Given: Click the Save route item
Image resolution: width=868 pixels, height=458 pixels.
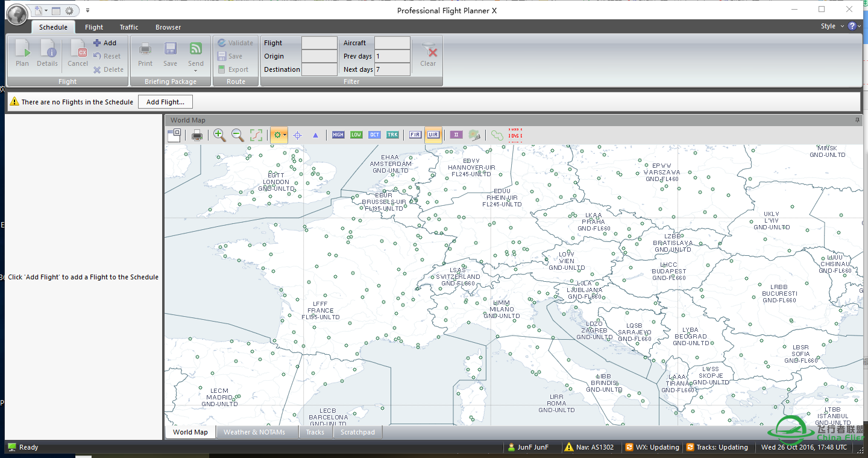Looking at the screenshot, I should pyautogui.click(x=230, y=56).
